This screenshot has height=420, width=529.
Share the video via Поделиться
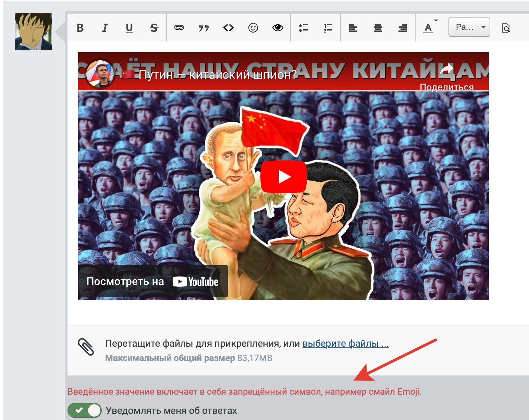447,77
